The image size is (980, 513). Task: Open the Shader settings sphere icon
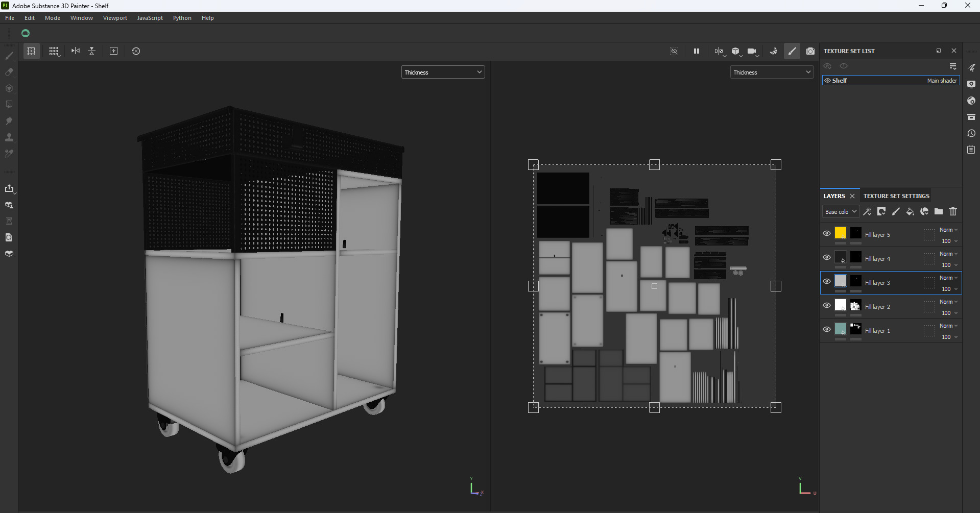[x=971, y=101]
